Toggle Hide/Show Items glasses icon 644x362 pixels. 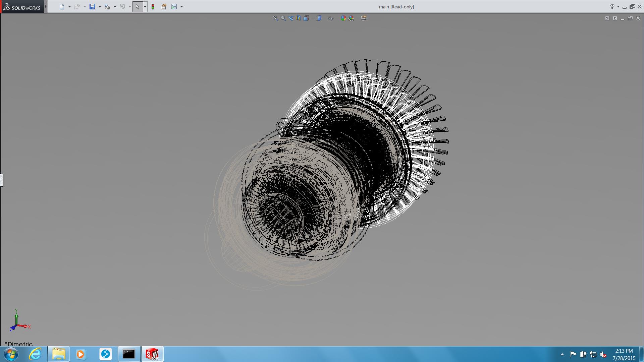331,18
